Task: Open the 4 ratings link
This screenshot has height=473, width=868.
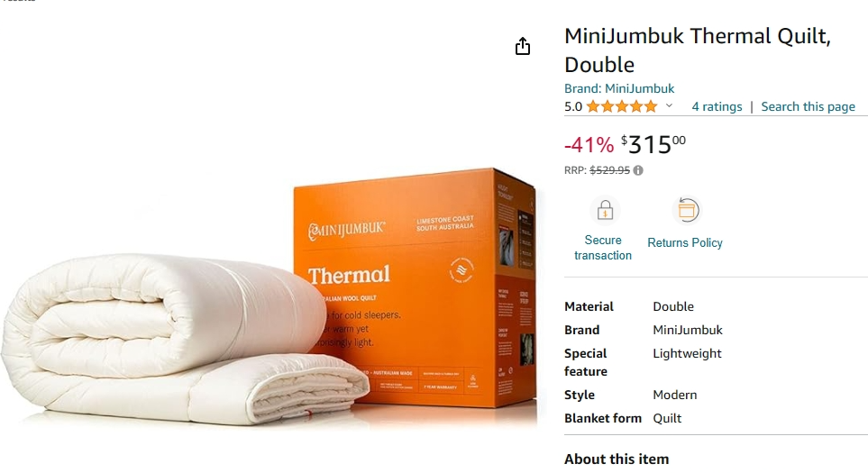Action: pos(717,106)
